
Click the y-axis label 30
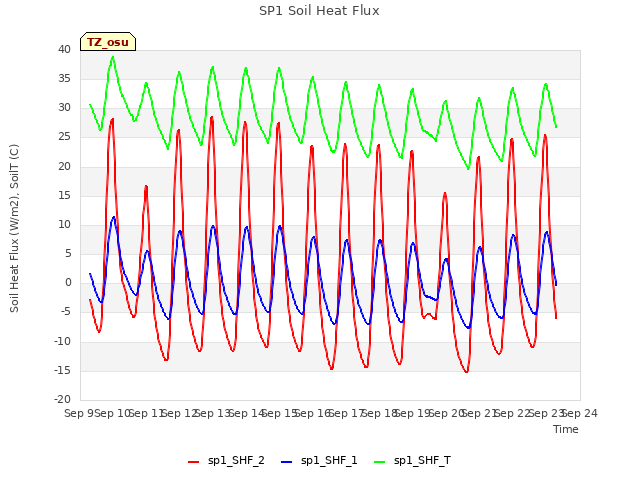[64, 108]
